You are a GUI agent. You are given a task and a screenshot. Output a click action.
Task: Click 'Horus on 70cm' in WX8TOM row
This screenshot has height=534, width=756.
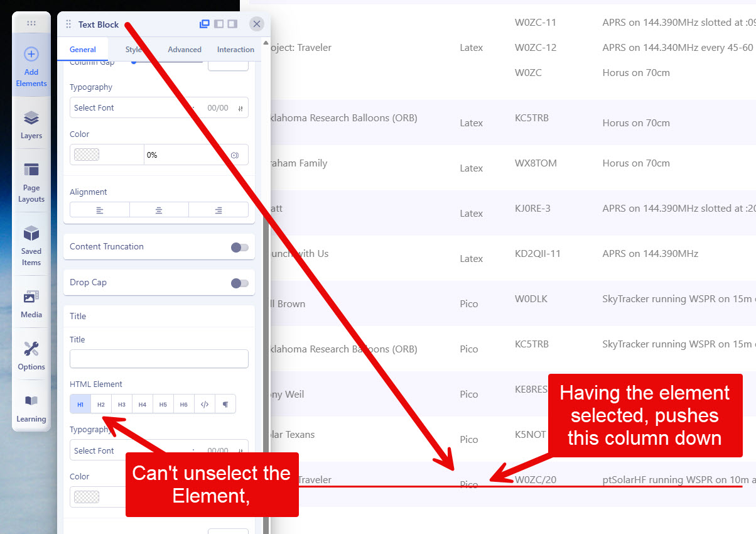click(x=636, y=163)
